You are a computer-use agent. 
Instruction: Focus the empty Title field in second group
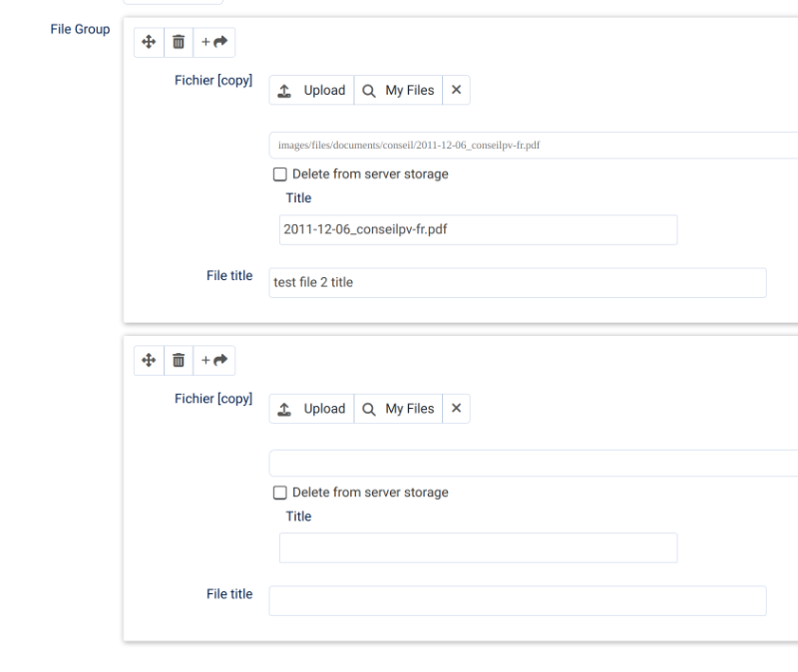coord(479,548)
